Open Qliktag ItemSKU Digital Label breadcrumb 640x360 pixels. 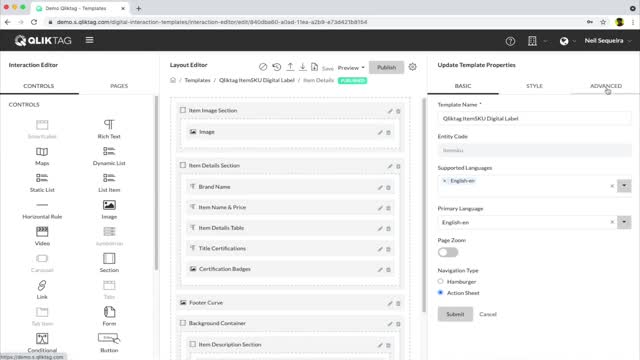tap(257, 80)
